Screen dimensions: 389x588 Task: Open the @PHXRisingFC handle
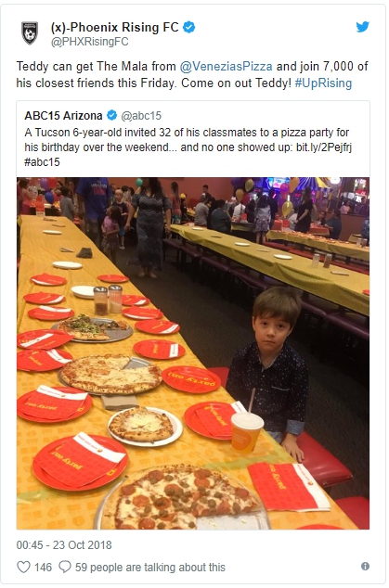tap(90, 42)
